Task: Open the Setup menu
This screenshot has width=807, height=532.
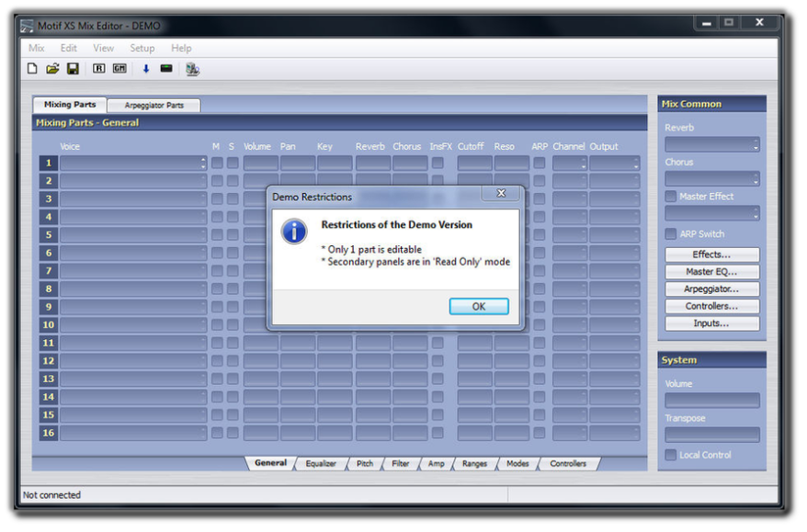Action: [142, 48]
